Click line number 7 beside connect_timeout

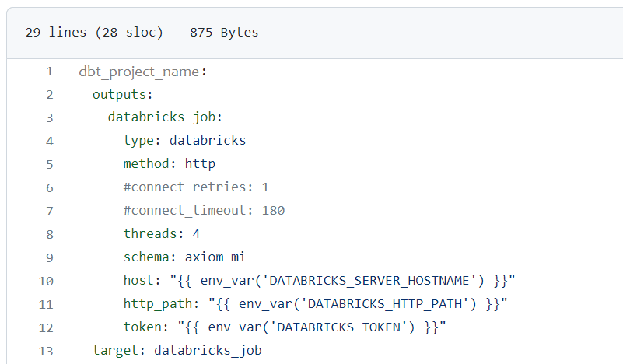[49, 211]
